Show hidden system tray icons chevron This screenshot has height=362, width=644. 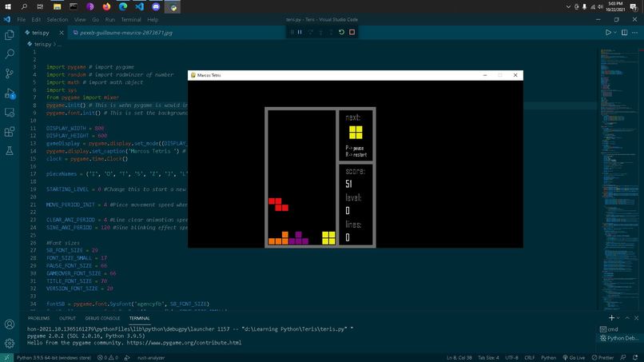[x=568, y=6]
